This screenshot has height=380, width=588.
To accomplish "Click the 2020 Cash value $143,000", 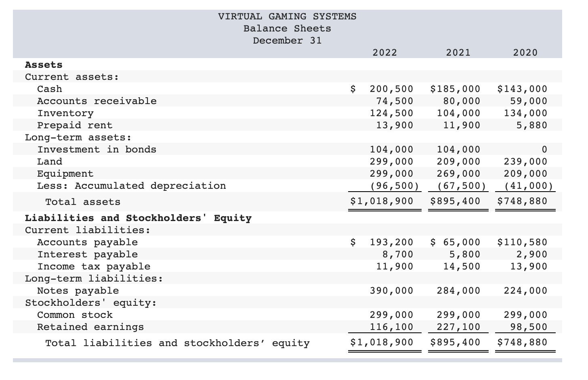I will (523, 89).
